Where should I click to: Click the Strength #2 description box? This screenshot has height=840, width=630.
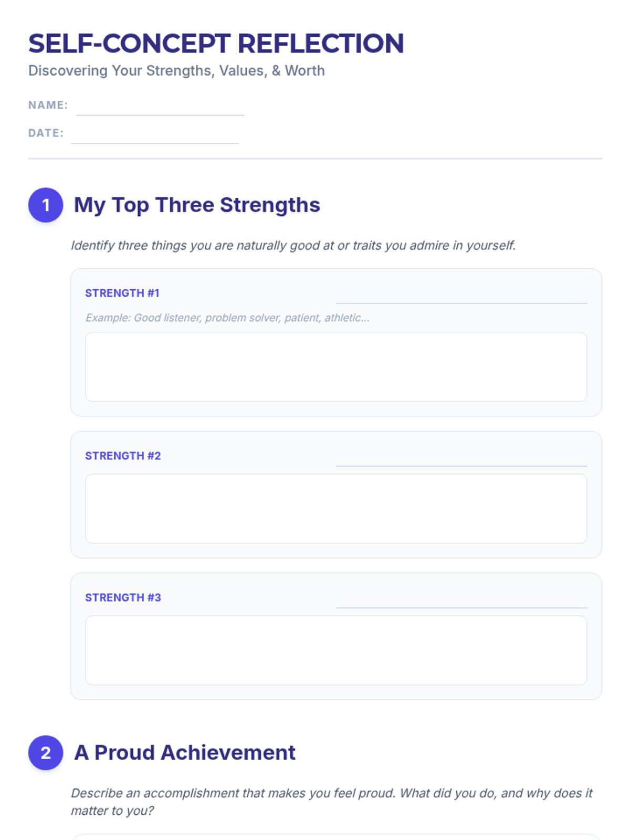point(336,508)
